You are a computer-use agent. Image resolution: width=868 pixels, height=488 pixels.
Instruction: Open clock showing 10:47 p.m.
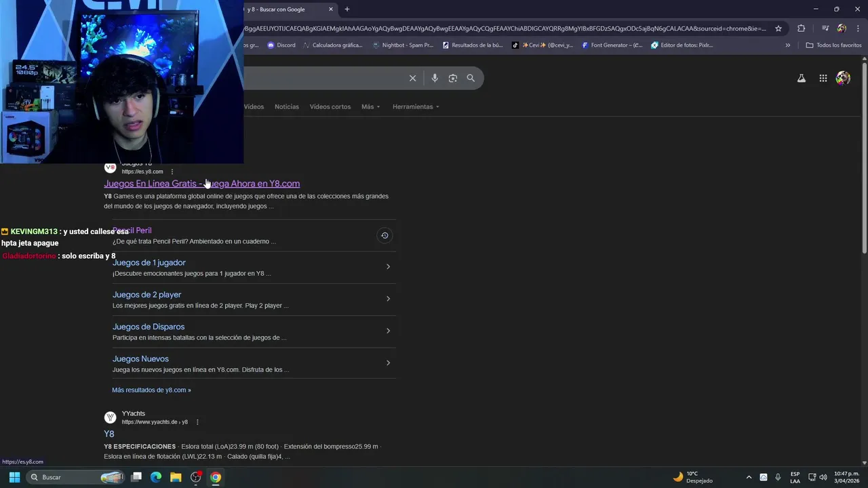coord(846,477)
